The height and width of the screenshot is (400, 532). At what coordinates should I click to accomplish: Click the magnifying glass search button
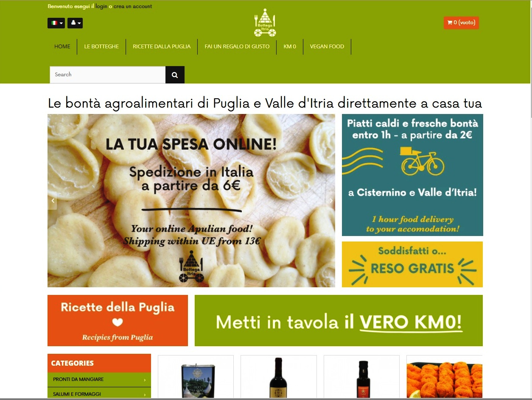(175, 75)
